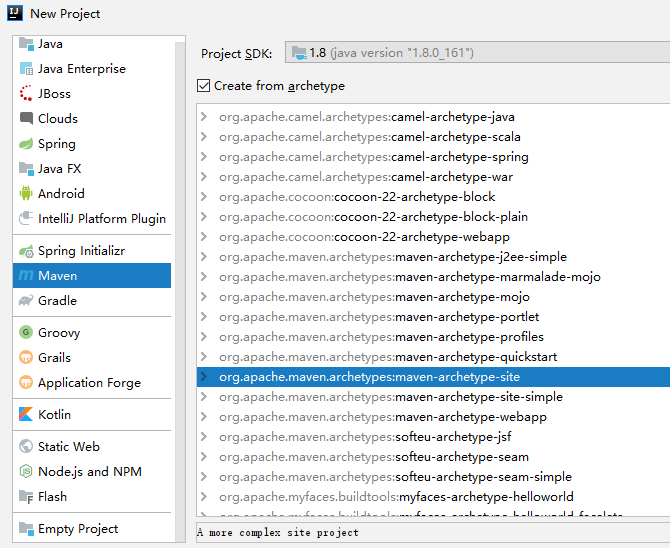This screenshot has width=670, height=548.
Task: Click the Node.js and NPM hexagon icon
Action: coord(26,471)
